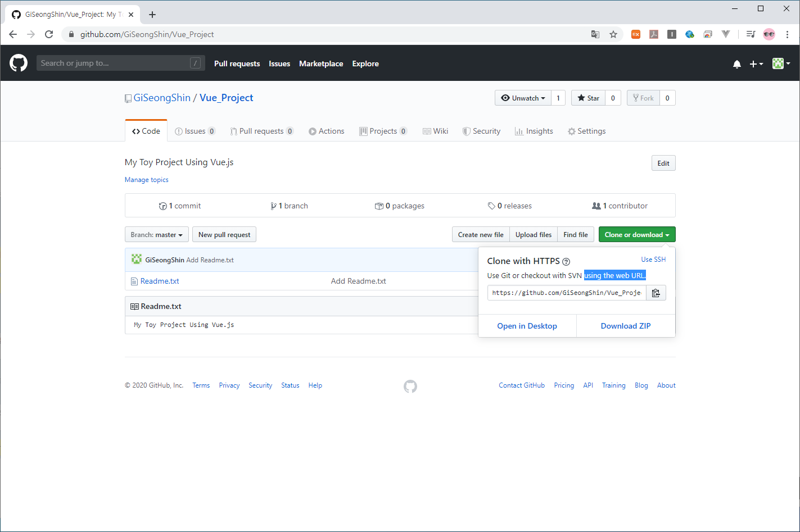Switch to the Code tab
Viewport: 800px width, 532px height.
tap(146, 131)
